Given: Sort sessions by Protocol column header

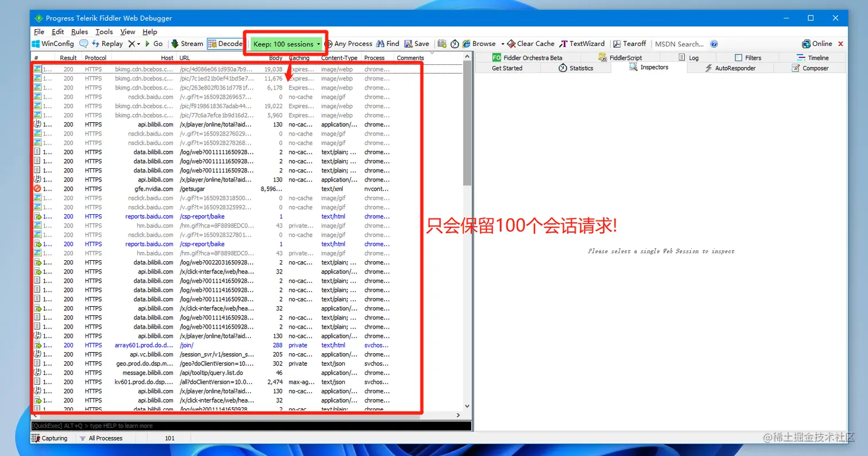Looking at the screenshot, I should coord(96,57).
